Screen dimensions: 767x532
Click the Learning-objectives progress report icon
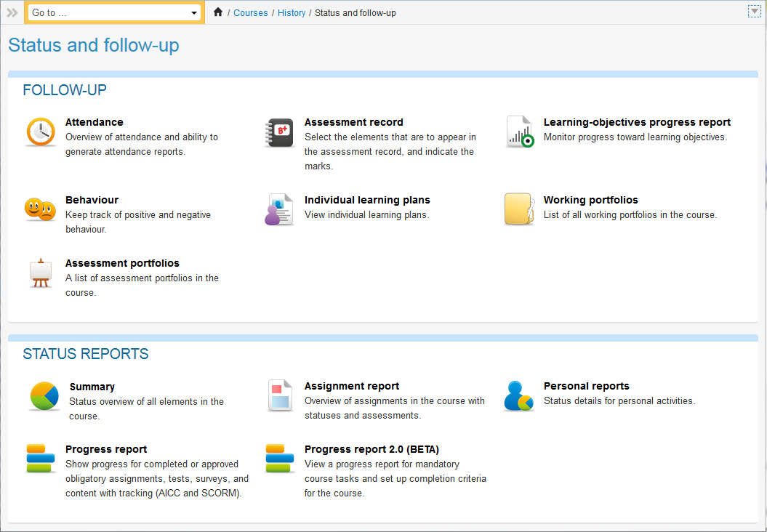click(519, 132)
